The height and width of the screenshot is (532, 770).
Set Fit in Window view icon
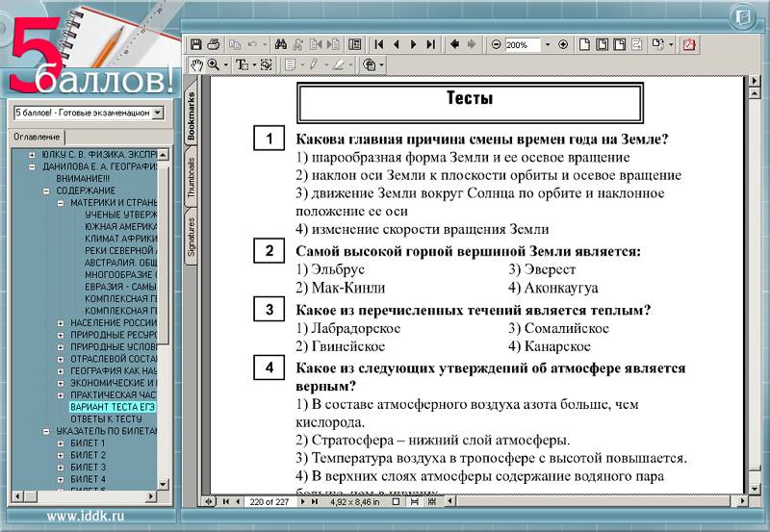click(x=602, y=44)
